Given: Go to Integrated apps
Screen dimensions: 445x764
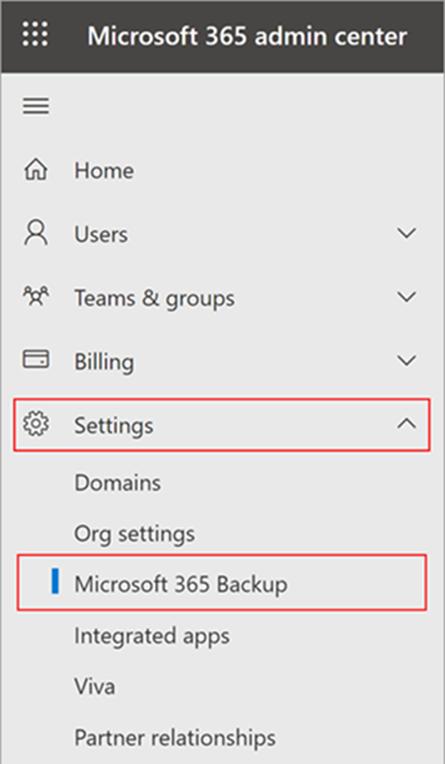Looking at the screenshot, I should pos(152,636).
